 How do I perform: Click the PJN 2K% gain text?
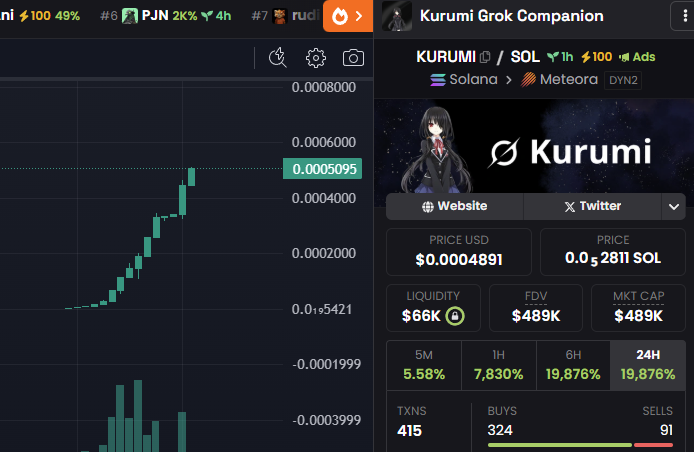185,16
